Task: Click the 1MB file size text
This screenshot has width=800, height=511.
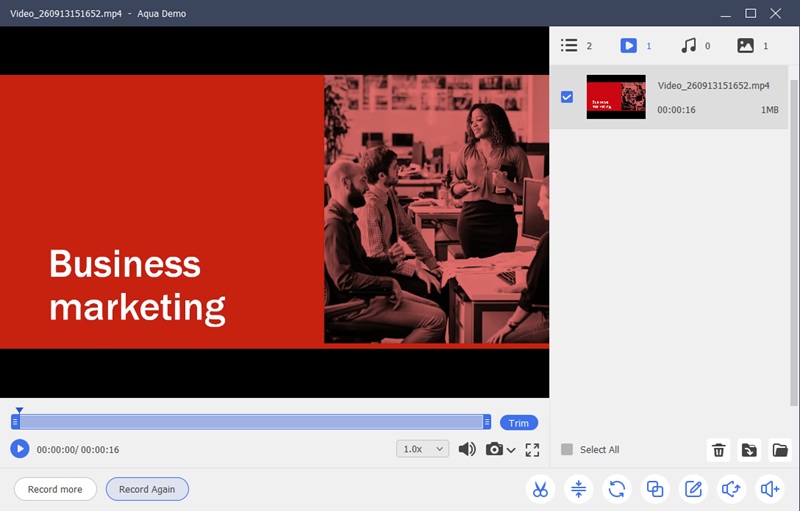Action: pyautogui.click(x=769, y=110)
